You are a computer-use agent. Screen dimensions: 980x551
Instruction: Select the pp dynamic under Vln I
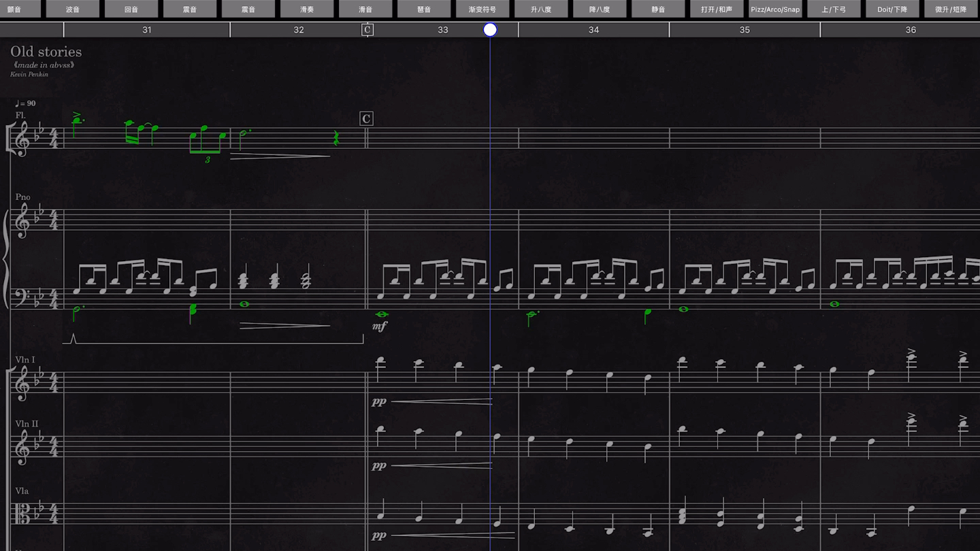379,402
